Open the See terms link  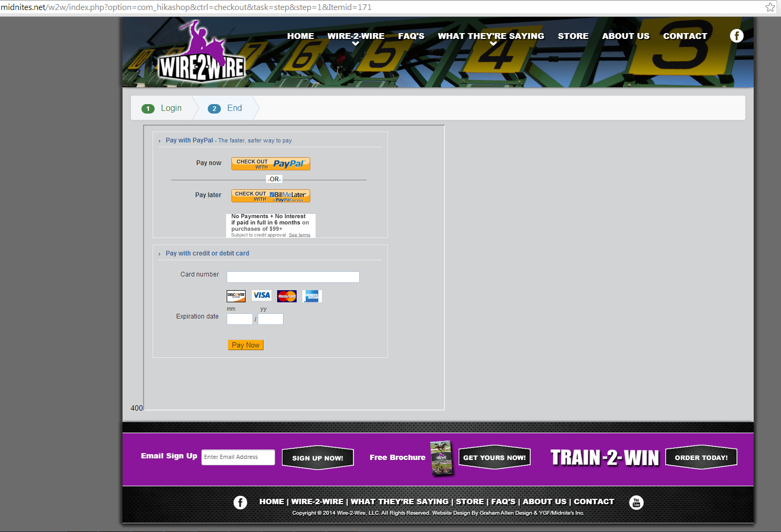299,235
